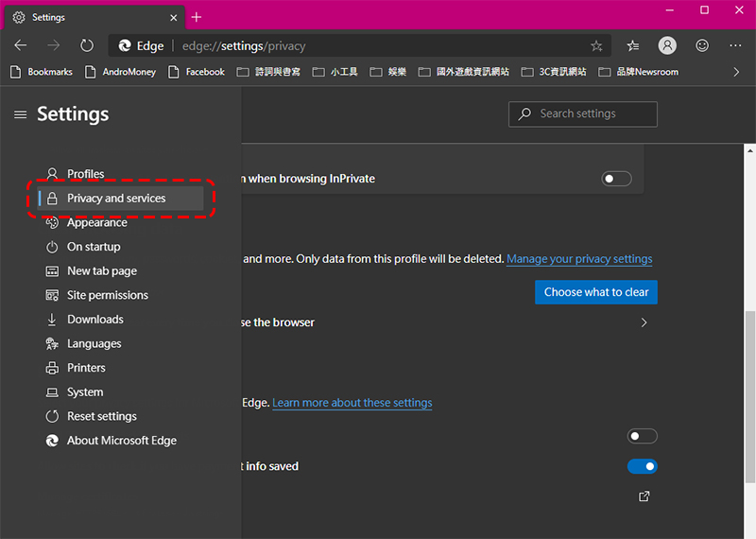Open the browser ellipsis menu
756x539 pixels.
pos(735,45)
